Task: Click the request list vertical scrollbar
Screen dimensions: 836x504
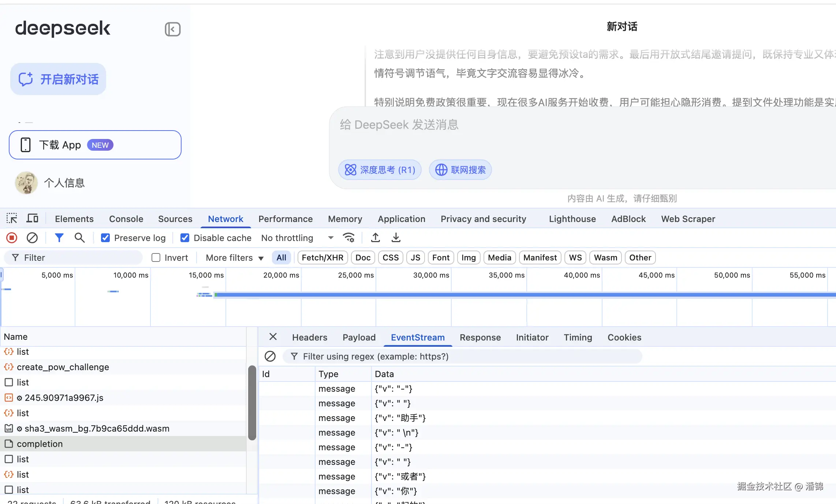Action: pyautogui.click(x=252, y=402)
